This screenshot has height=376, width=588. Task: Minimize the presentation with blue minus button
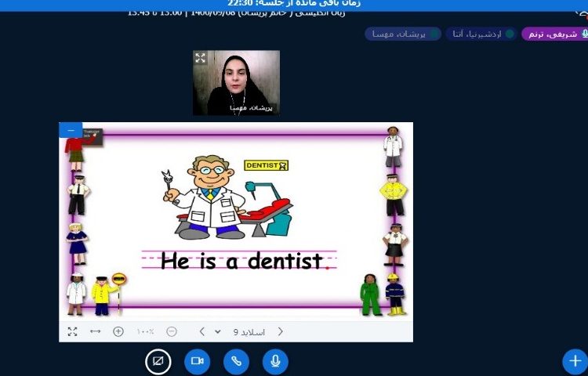click(x=71, y=130)
